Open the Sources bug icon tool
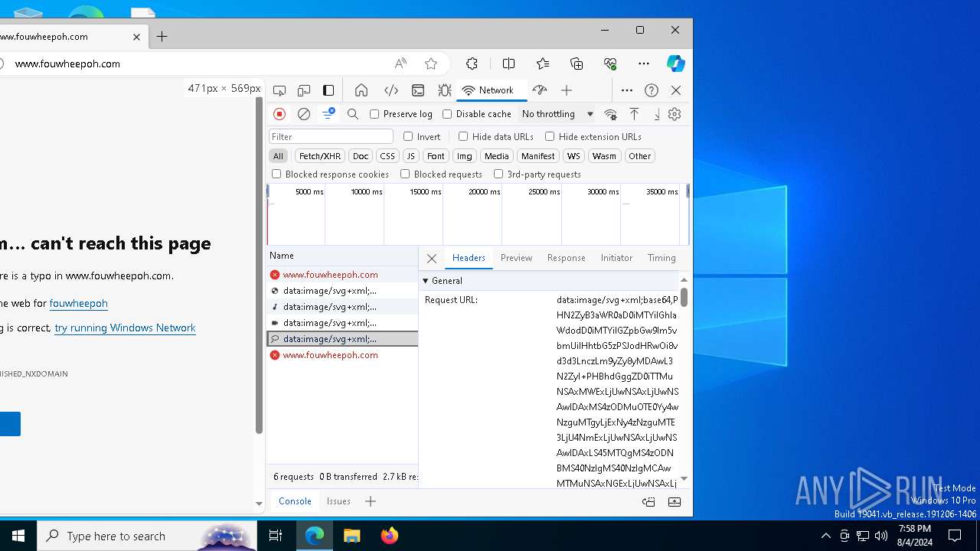980x551 pixels. tap(444, 90)
